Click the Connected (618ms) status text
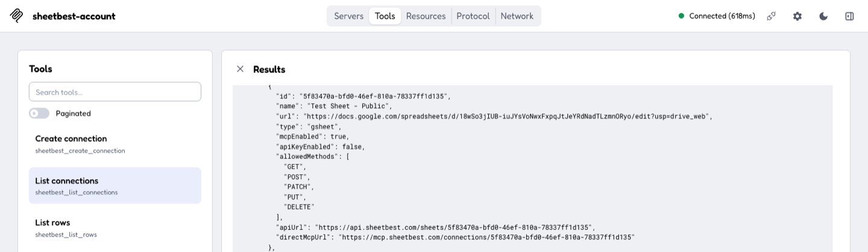This screenshot has width=868, height=252. 722,16
